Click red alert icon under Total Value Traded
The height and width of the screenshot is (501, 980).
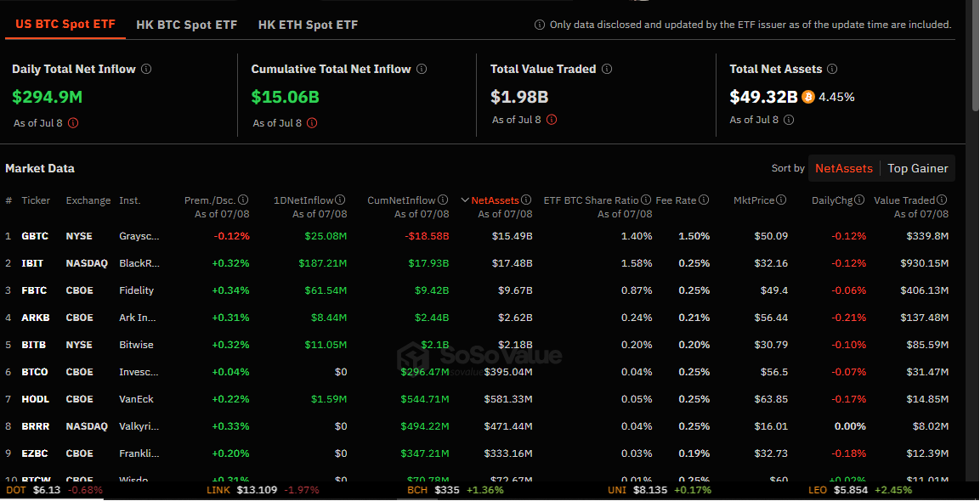pos(552,120)
